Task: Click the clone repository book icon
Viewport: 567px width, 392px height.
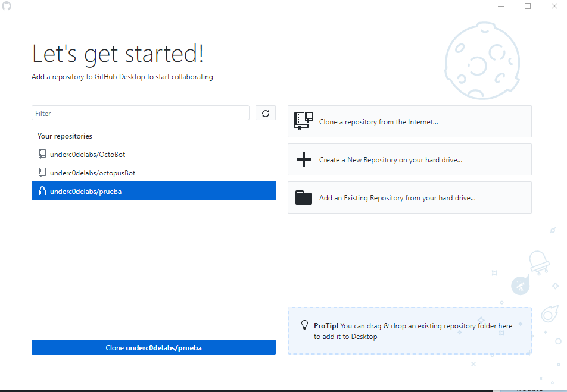Action: tap(303, 121)
